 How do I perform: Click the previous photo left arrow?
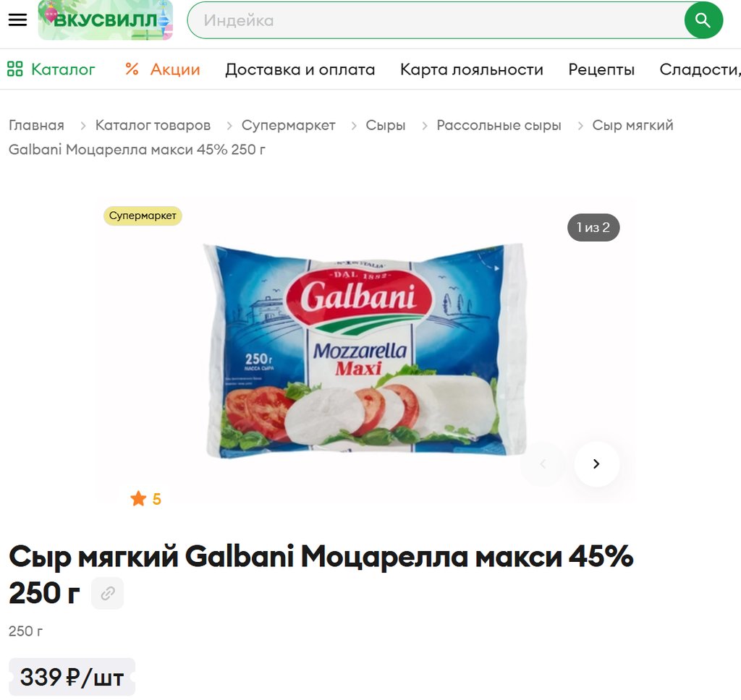(x=543, y=464)
